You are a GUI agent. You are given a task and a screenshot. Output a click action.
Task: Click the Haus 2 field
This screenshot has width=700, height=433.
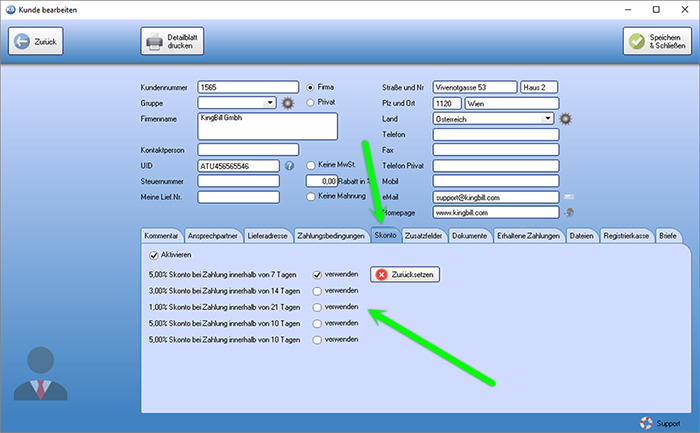point(539,87)
